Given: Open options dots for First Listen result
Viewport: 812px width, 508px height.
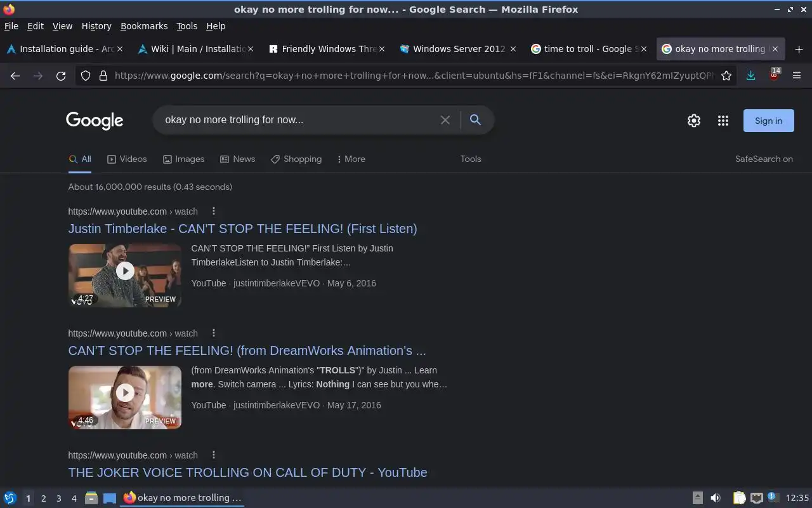Looking at the screenshot, I should (x=214, y=211).
